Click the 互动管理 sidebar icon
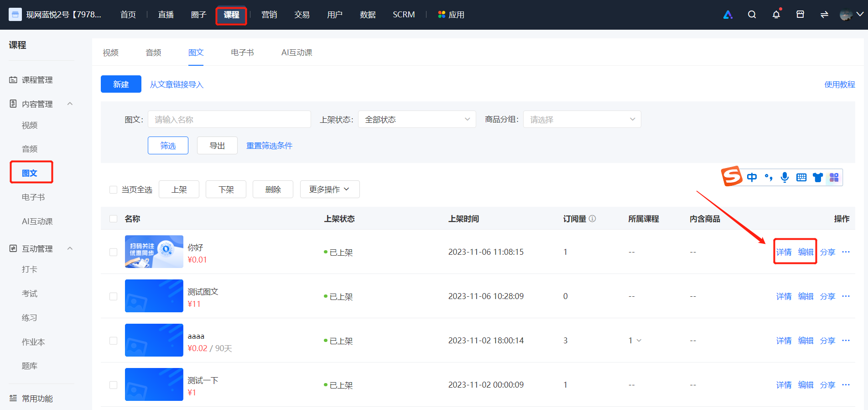The width and height of the screenshot is (868, 410). point(13,248)
